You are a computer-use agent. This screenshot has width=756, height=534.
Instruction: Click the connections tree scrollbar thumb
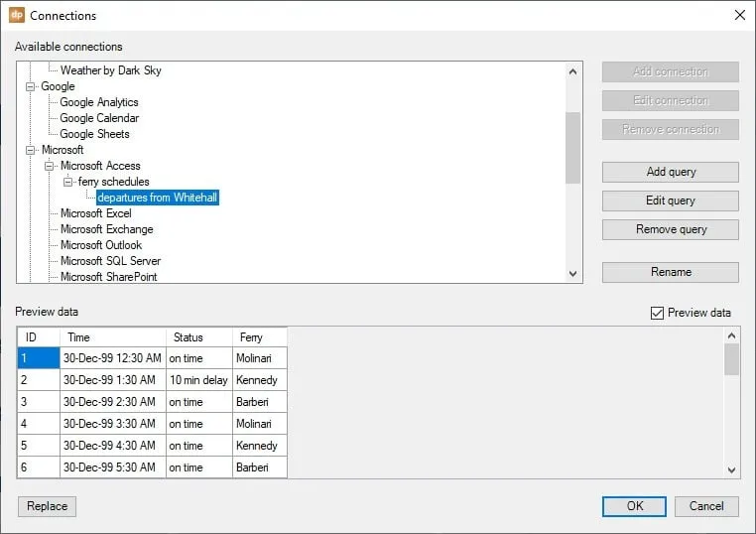tap(572, 148)
